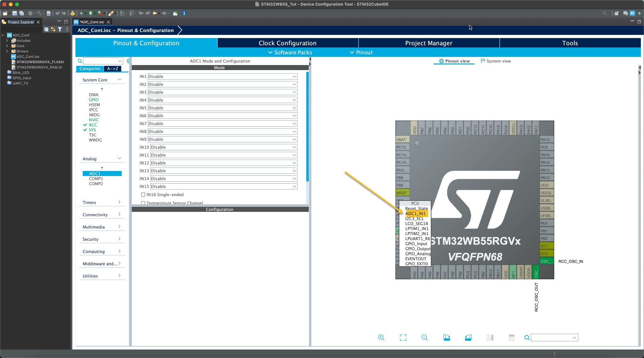Expand the Software Packs menu
This screenshot has height=358, width=644.
coord(290,52)
